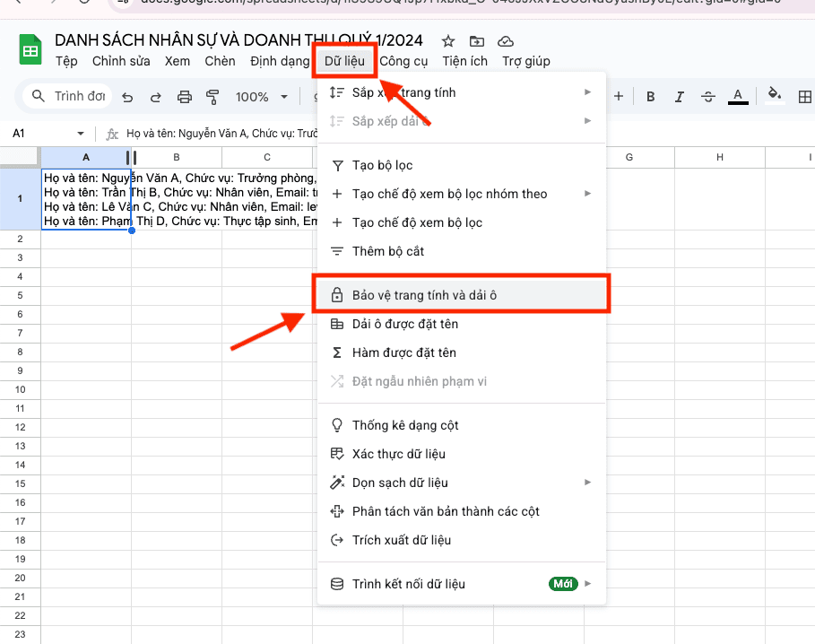This screenshot has width=815, height=644.
Task: Toggle italic formatting
Action: pyautogui.click(x=679, y=97)
